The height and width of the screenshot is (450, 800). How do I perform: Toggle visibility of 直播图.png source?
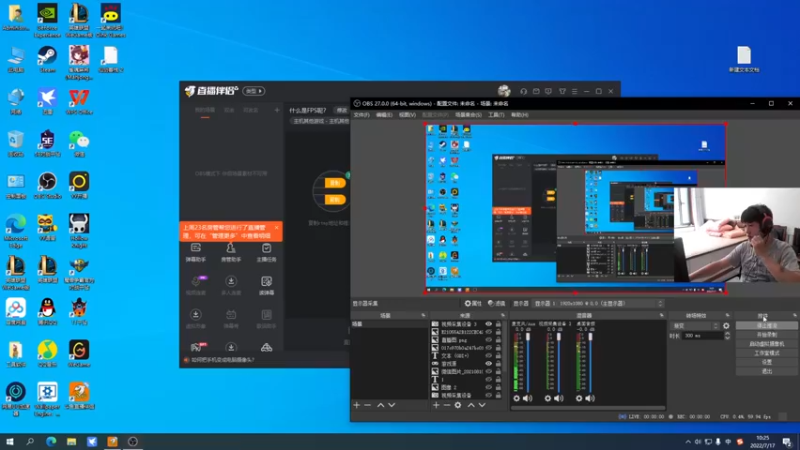coord(488,340)
